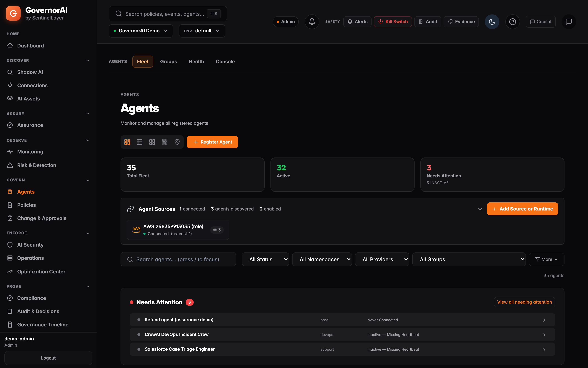Click the Risk & Detection warning icon

coord(10,165)
